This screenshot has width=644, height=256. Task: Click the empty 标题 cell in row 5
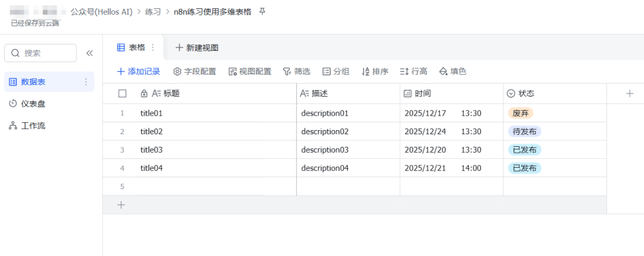pos(217,186)
